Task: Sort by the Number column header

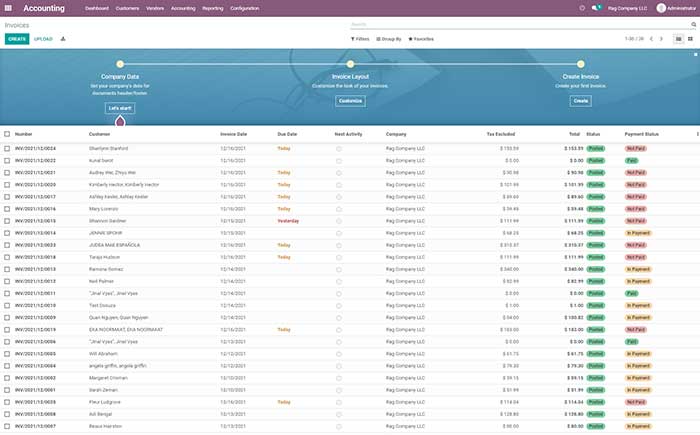Action: (24, 134)
